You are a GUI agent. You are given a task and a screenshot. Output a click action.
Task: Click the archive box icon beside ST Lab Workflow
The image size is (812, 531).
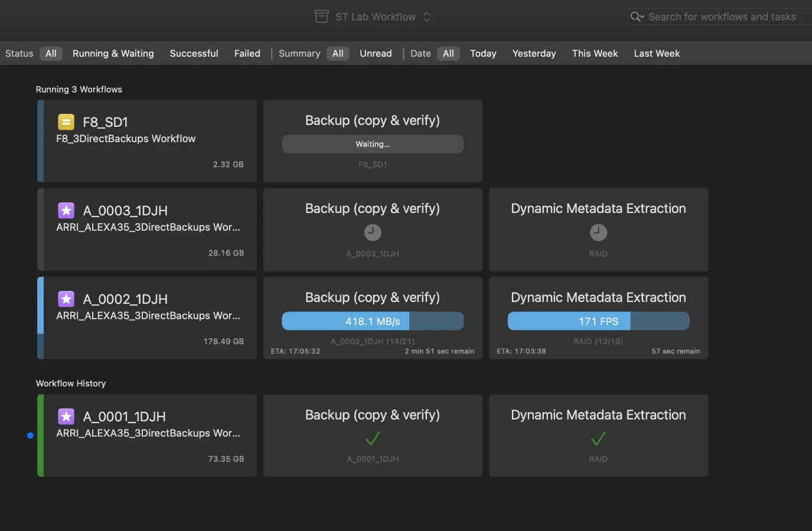(x=321, y=17)
